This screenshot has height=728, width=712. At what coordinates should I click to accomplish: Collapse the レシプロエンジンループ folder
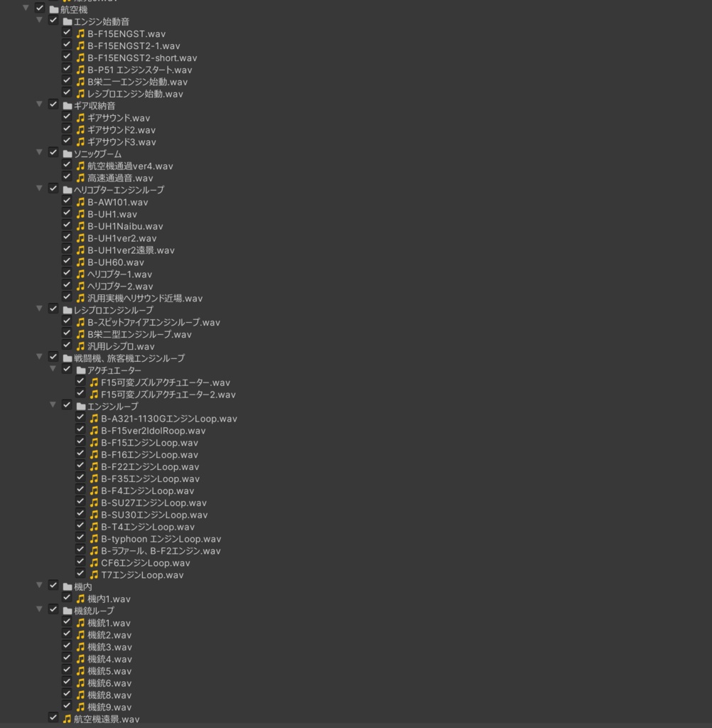(40, 309)
